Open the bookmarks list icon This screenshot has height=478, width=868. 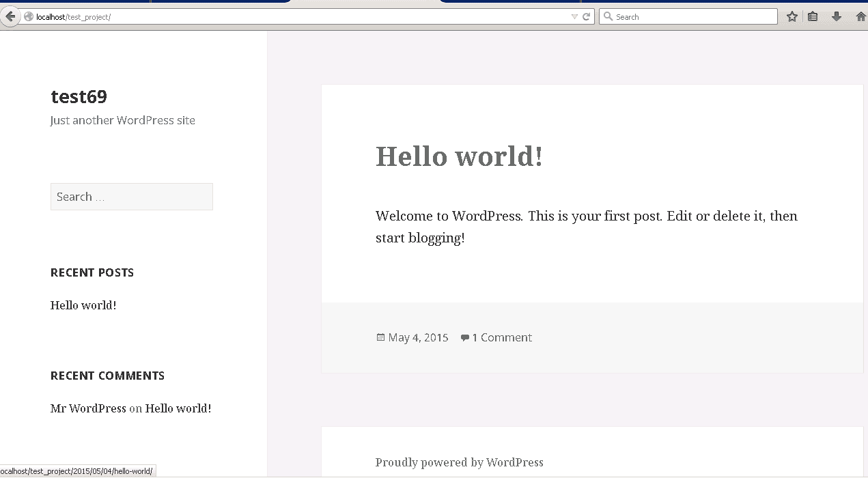(x=813, y=17)
